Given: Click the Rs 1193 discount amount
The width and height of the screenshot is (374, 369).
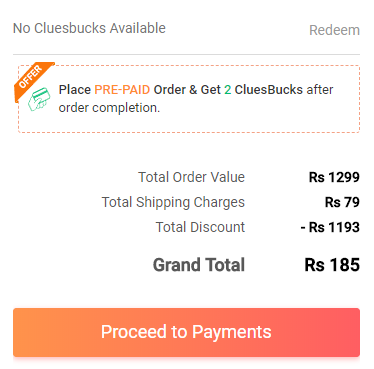Looking at the screenshot, I should pyautogui.click(x=330, y=227).
